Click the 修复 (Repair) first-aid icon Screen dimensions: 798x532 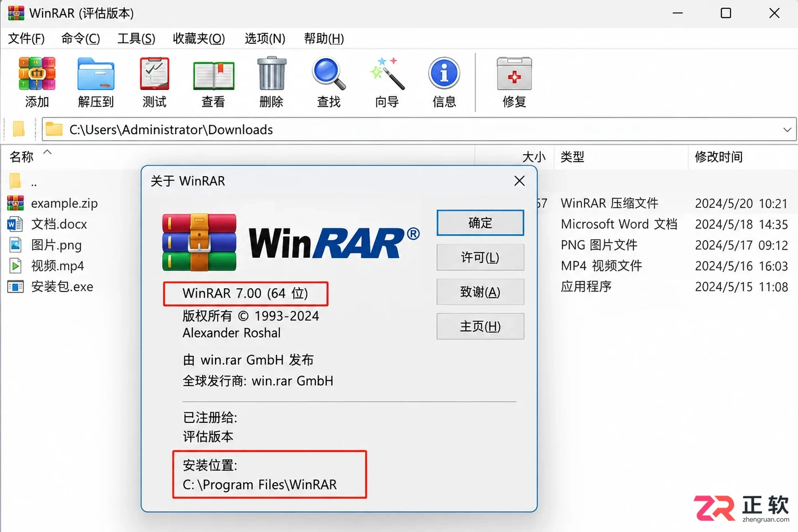coord(514,74)
